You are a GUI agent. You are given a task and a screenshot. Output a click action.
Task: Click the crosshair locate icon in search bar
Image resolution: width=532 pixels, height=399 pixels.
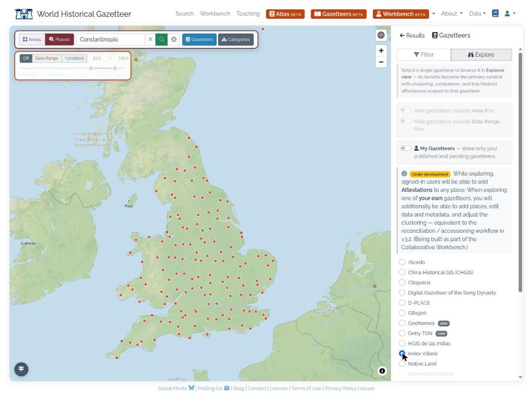pos(174,39)
